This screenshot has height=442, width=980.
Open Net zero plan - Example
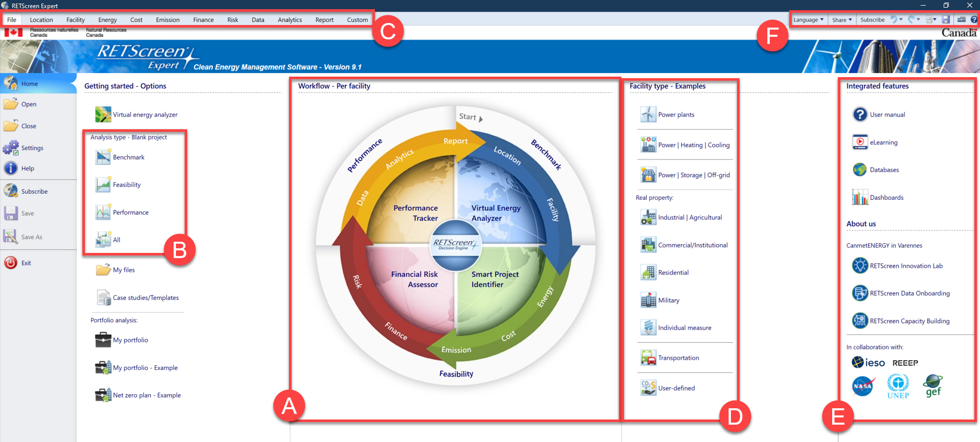[x=138, y=395]
